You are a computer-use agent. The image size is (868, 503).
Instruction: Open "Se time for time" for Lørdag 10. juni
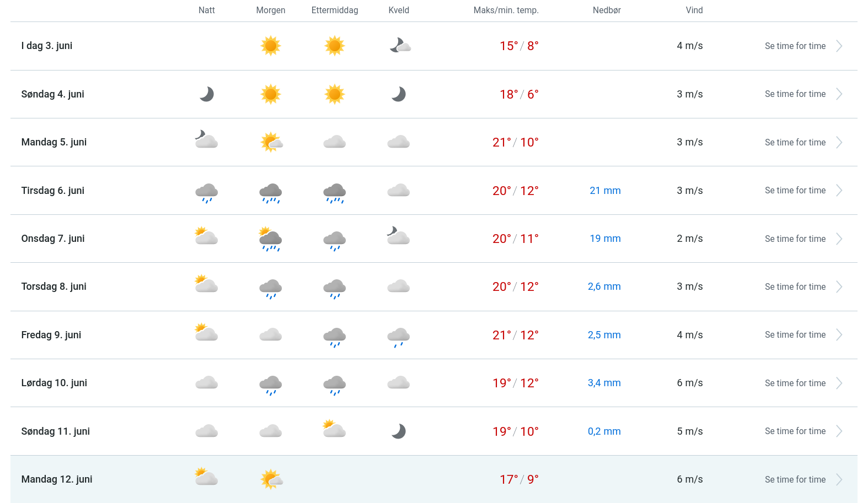[x=795, y=383]
